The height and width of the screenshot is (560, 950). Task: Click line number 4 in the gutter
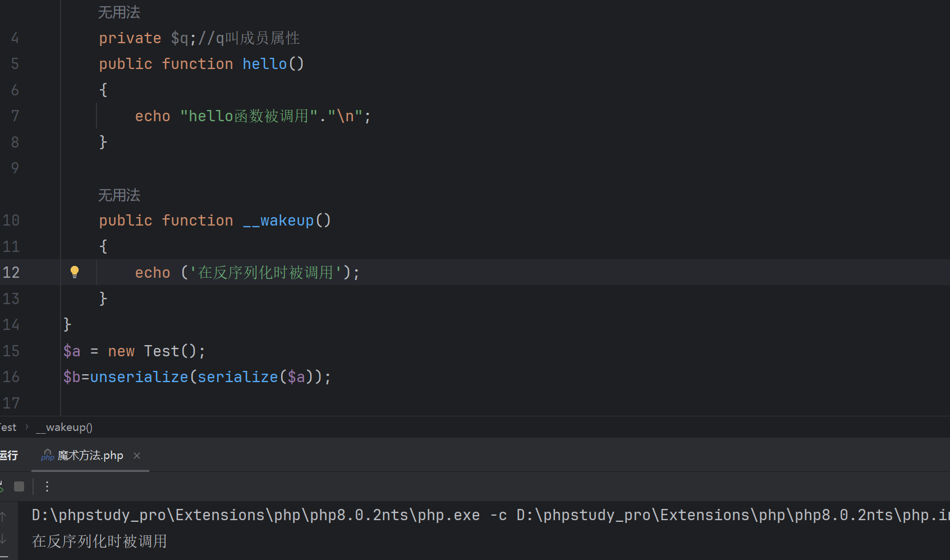point(15,38)
